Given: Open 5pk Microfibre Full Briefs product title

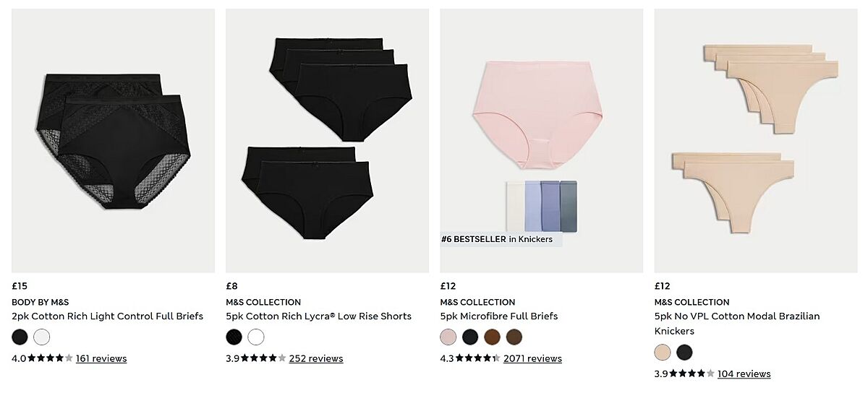Looking at the screenshot, I should coord(499,316).
